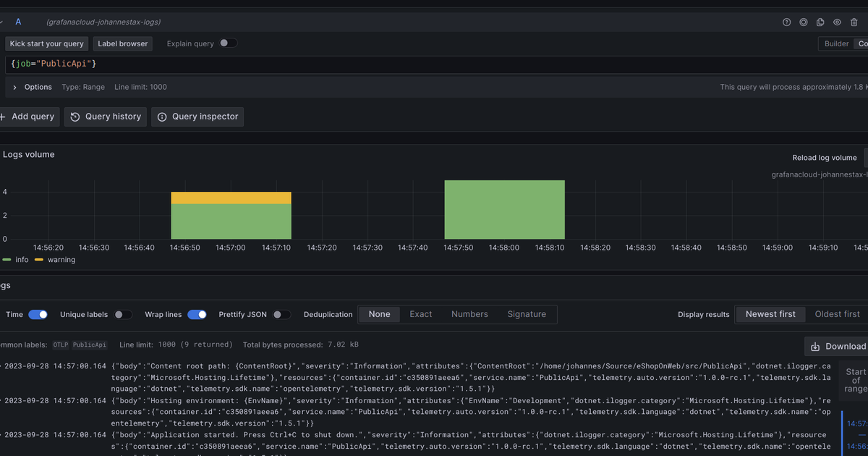Image resolution: width=868 pixels, height=456 pixels.
Task: Enable the Prettify JSON switch
Action: [x=281, y=314]
